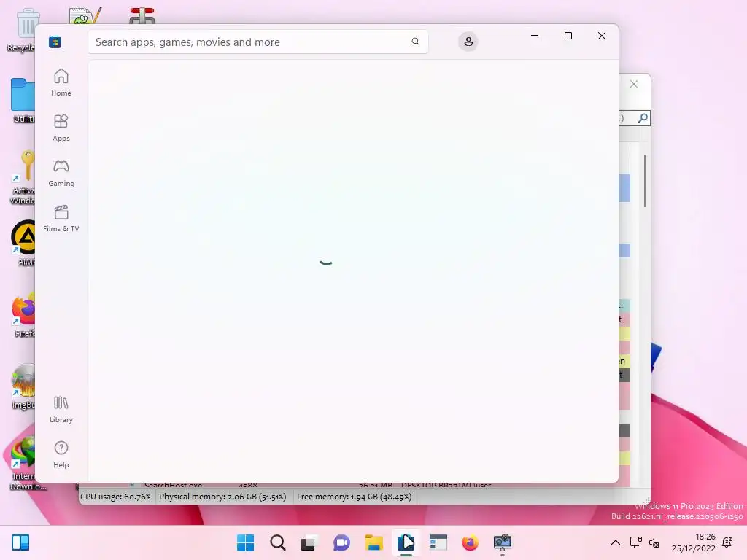747x560 pixels.
Task: Click the window-list app icon on taskbar
Action: 438,542
